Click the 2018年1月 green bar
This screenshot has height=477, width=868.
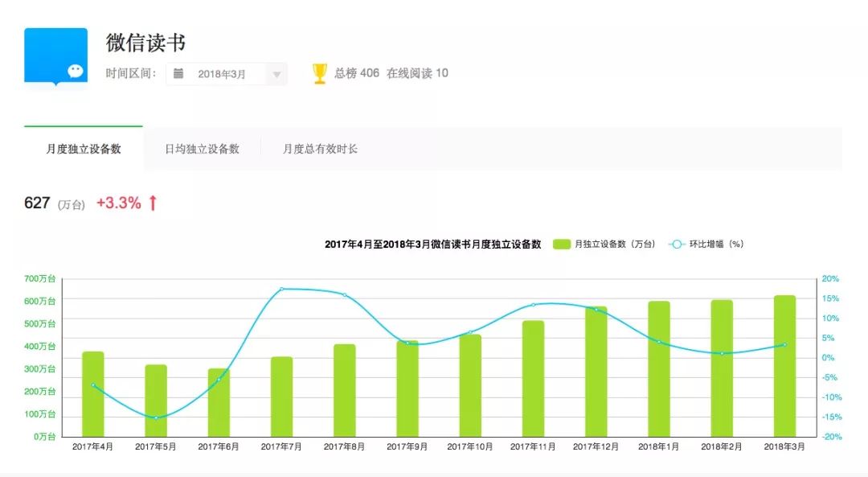(x=659, y=369)
